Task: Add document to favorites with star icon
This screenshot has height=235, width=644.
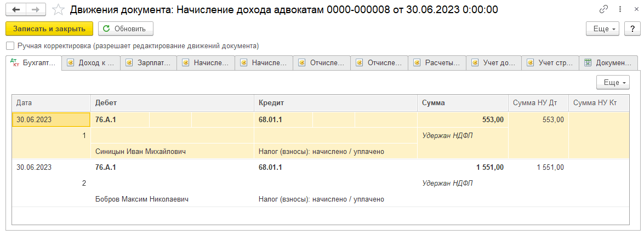Action: [58, 10]
